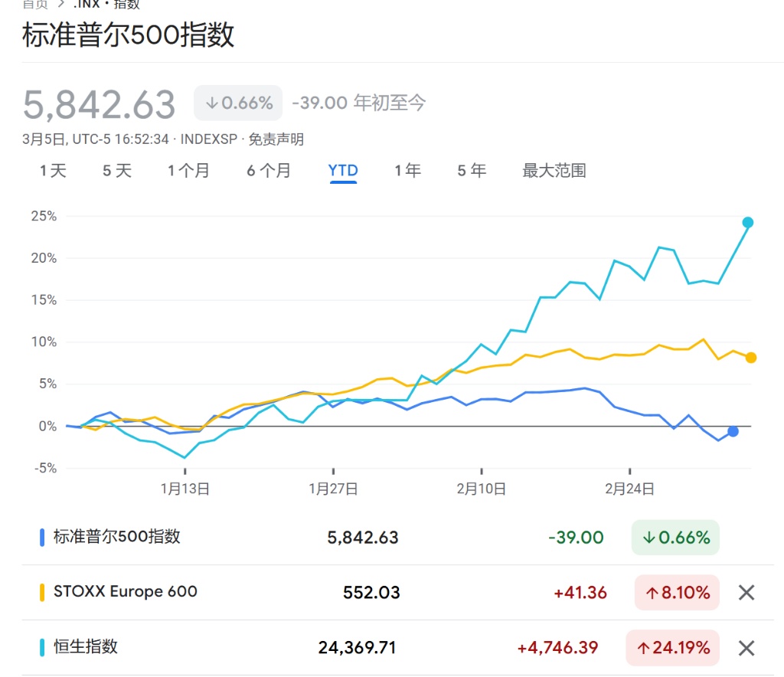Screen dimensions: 784x677
Task: Switch to the 1天 time range
Action: point(53,170)
